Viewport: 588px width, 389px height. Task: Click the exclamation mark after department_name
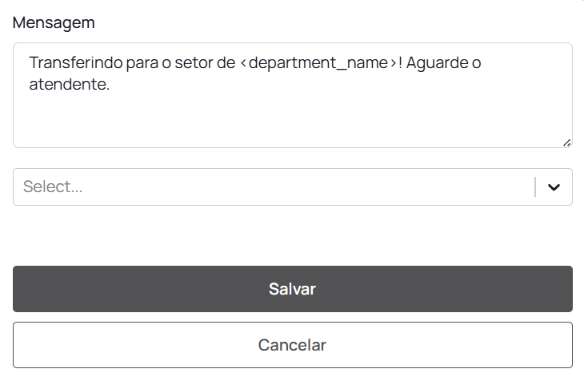click(400, 63)
